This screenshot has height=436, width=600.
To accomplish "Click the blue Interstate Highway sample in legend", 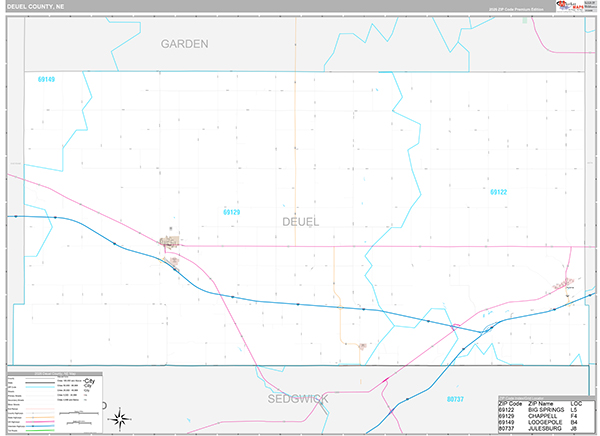I will click(x=40, y=426).
